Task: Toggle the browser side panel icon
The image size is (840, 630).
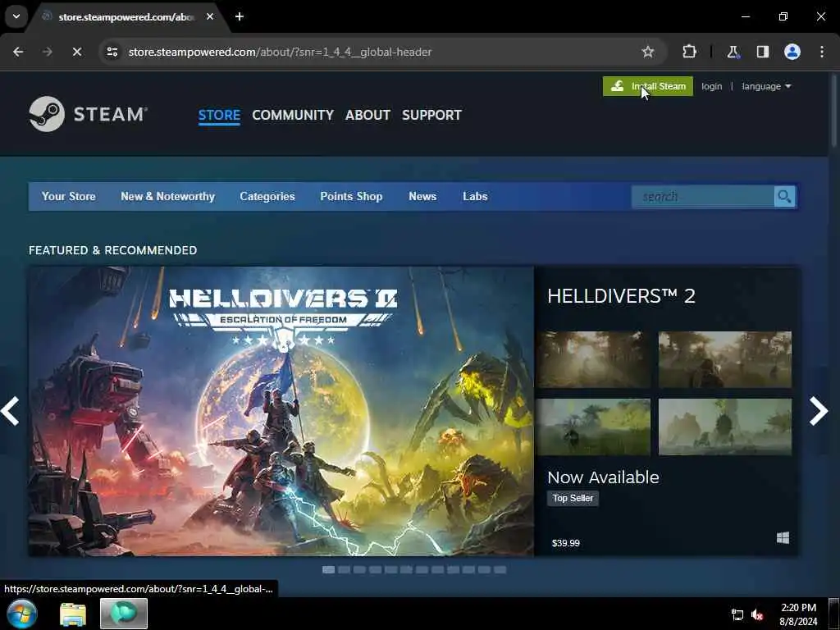Action: (763, 52)
